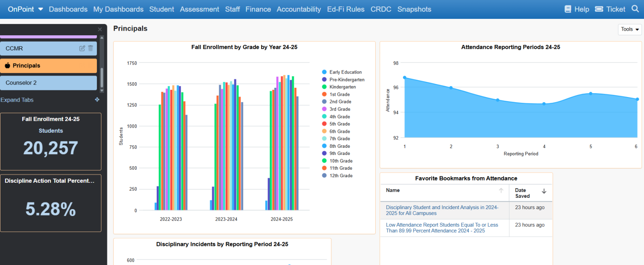Screen dimensions: 644x265
Task: Click Expand Tabs to expand the tab list
Action: [x=17, y=100]
